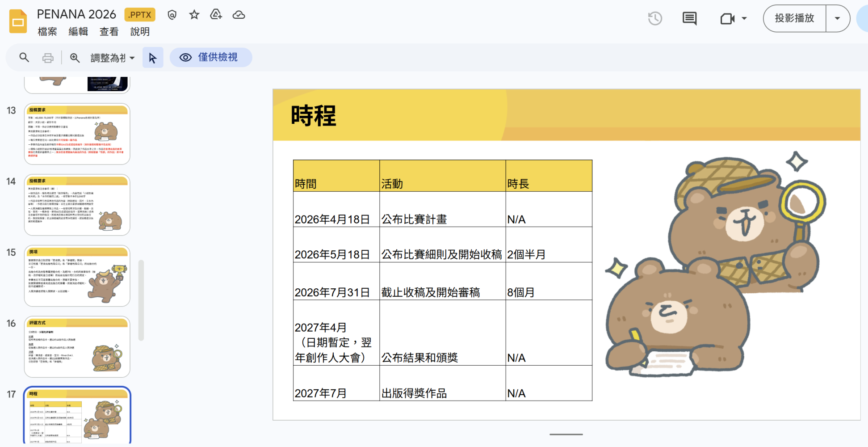Click the 時長 table header cell
868x447 pixels.
click(549, 176)
